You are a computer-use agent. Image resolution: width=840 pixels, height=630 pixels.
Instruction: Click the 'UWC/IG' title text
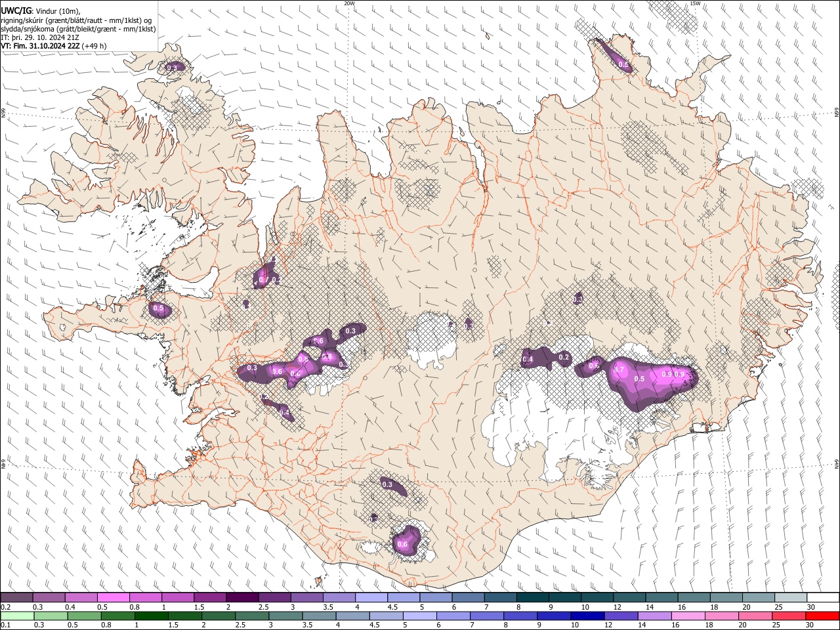pyautogui.click(x=16, y=11)
